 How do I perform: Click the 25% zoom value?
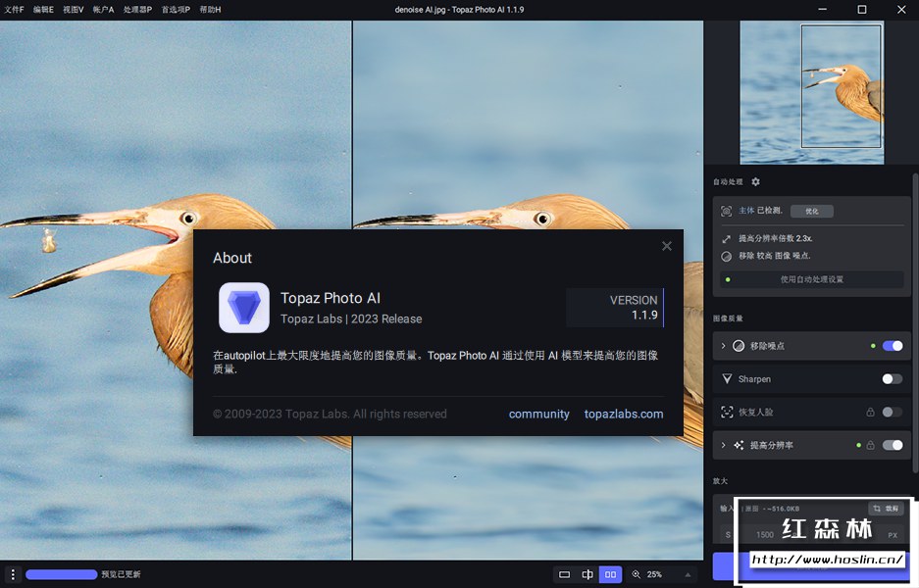tap(654, 574)
